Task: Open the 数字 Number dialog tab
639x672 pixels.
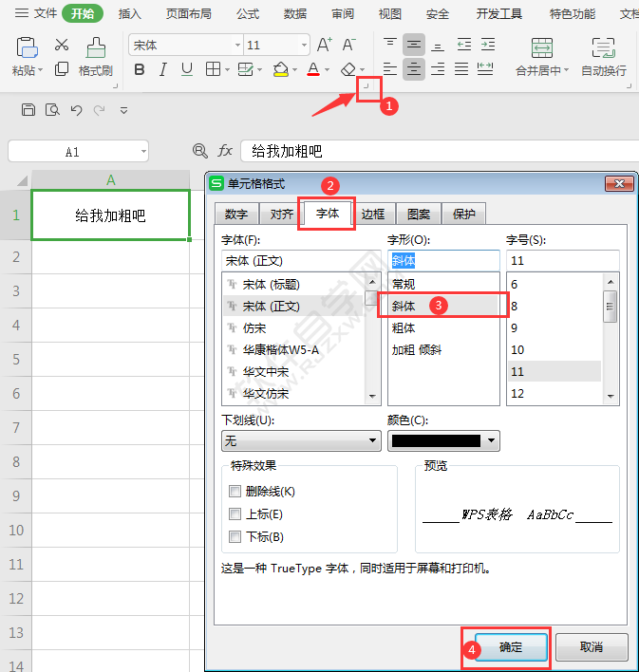Action: coord(236,214)
